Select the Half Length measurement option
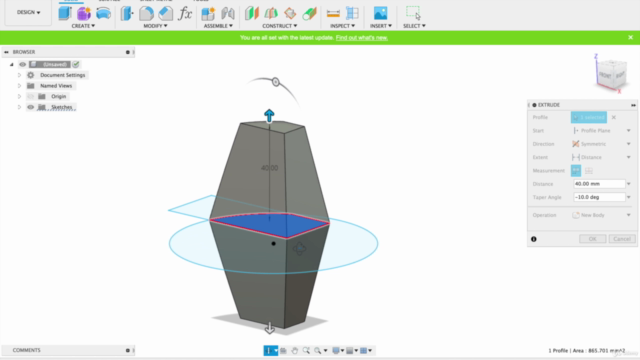640x360 pixels. click(576, 170)
